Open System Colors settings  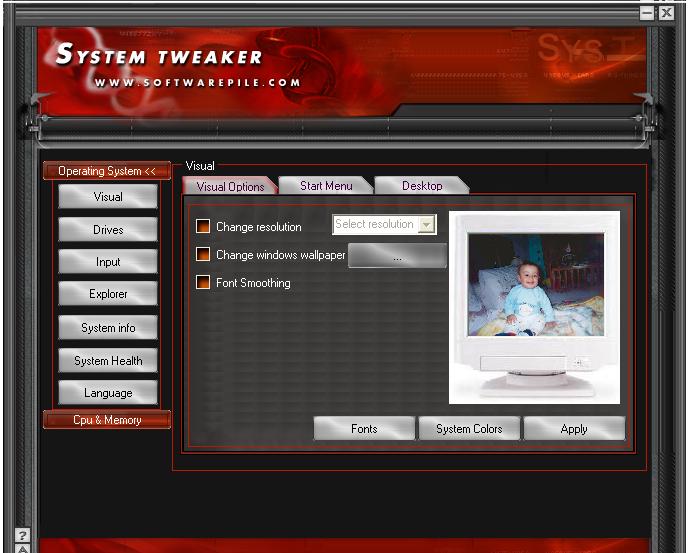tap(469, 429)
